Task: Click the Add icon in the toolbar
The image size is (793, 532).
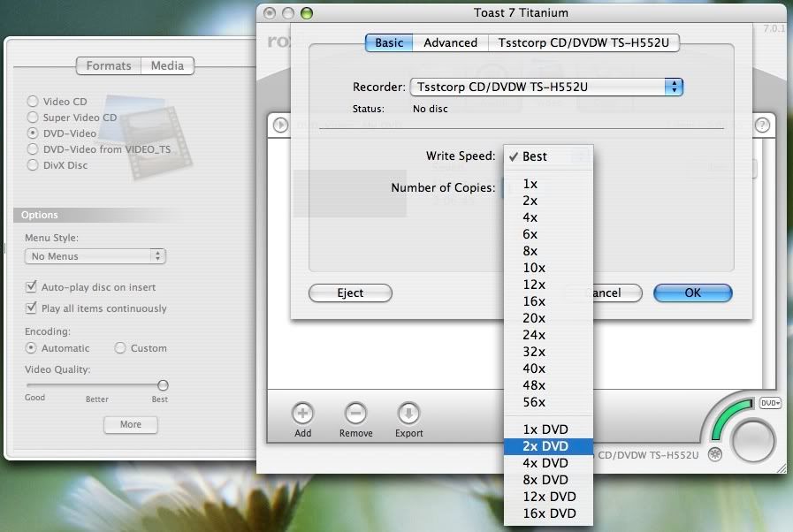Action: [302, 414]
